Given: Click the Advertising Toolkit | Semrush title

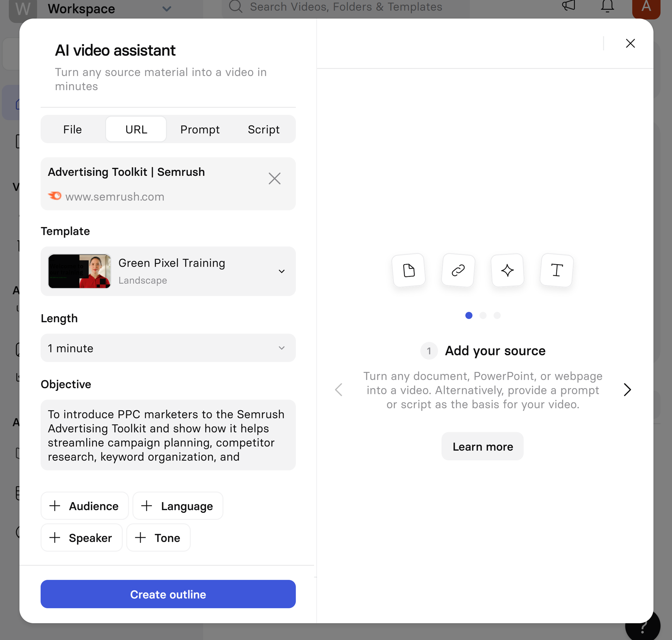Looking at the screenshot, I should [126, 172].
